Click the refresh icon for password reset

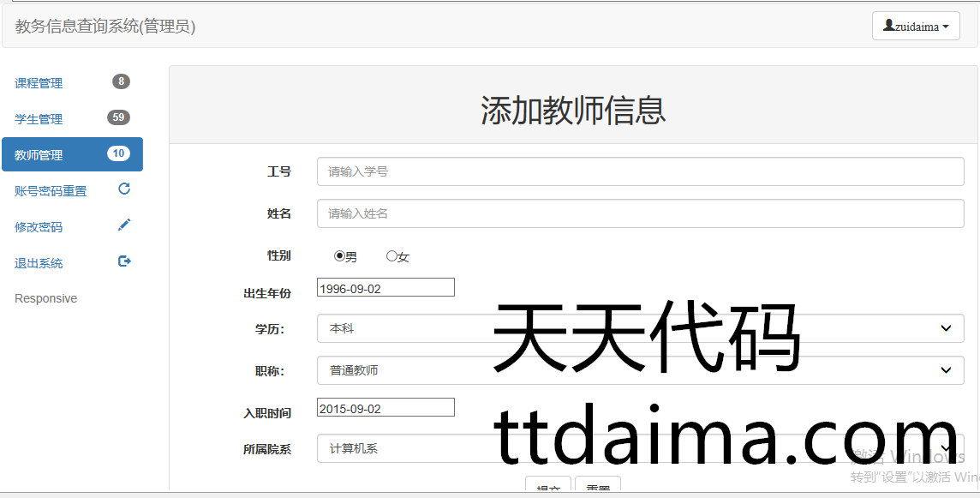(124, 189)
